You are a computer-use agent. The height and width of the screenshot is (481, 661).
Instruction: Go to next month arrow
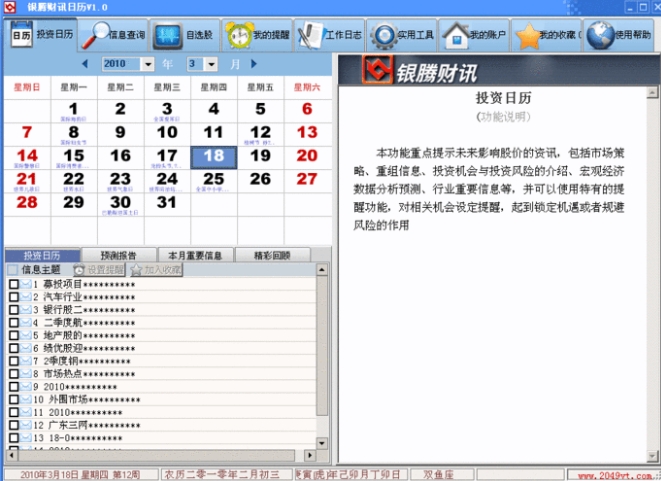[253, 64]
